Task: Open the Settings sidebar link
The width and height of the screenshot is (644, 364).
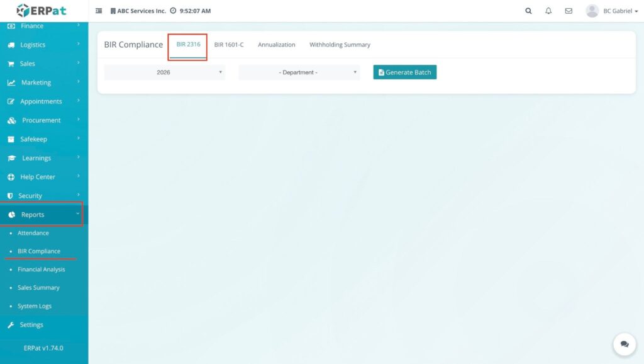Action: 31,325
